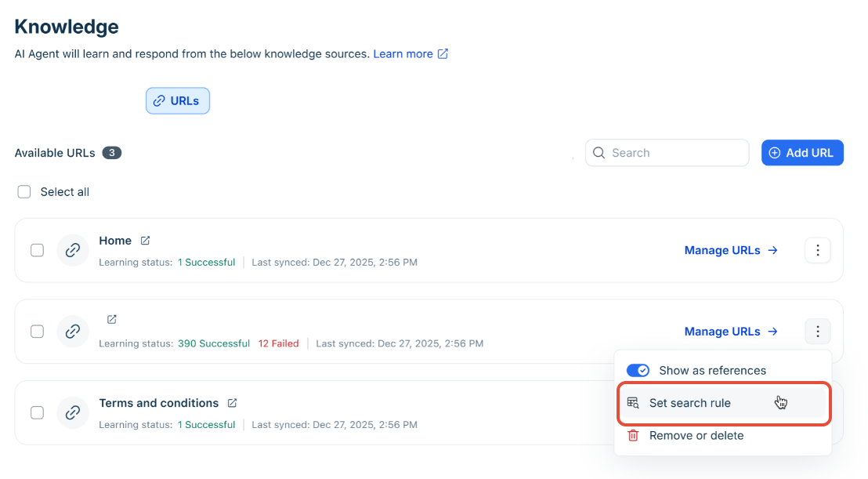Tick the checkbox for the Home URL
Image resolution: width=868 pixels, height=479 pixels.
pos(37,250)
